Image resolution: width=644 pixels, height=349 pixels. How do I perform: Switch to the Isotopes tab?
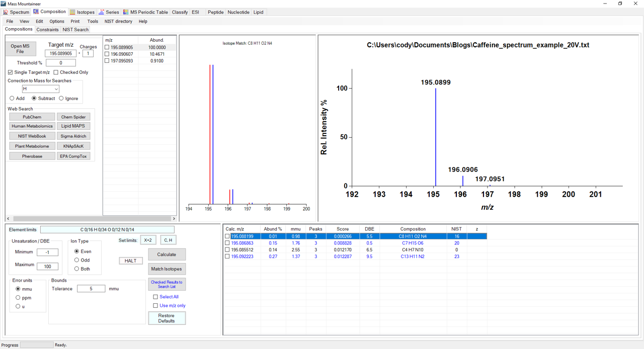(82, 12)
